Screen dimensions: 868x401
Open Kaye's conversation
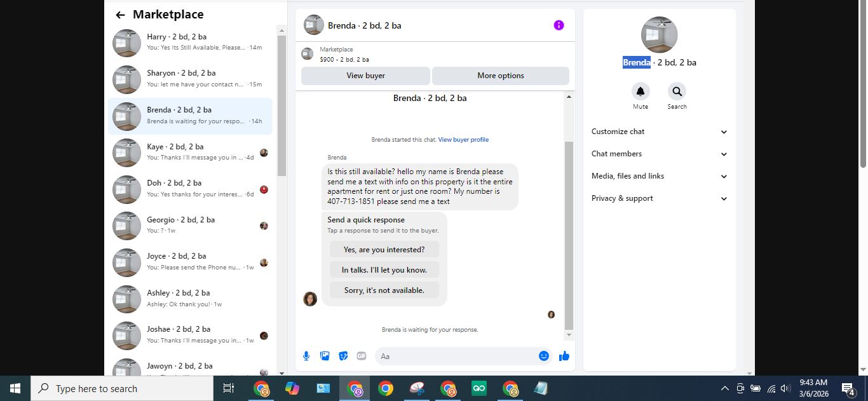tap(191, 153)
